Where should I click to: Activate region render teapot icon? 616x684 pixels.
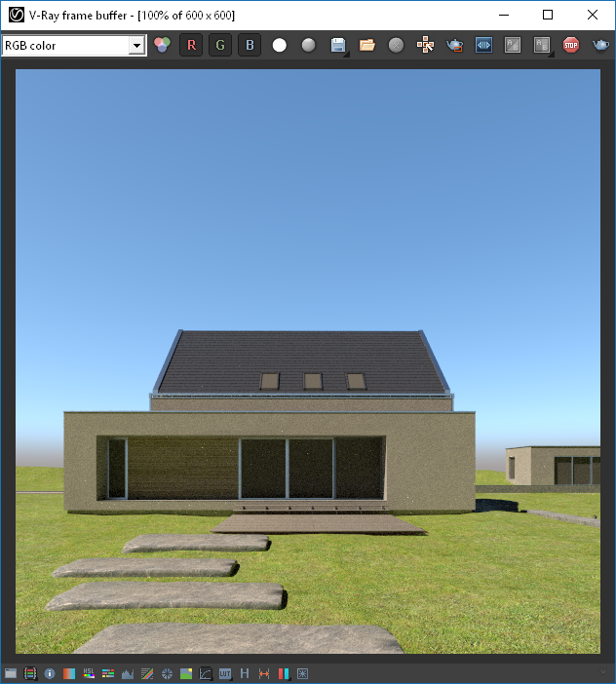[x=454, y=46]
